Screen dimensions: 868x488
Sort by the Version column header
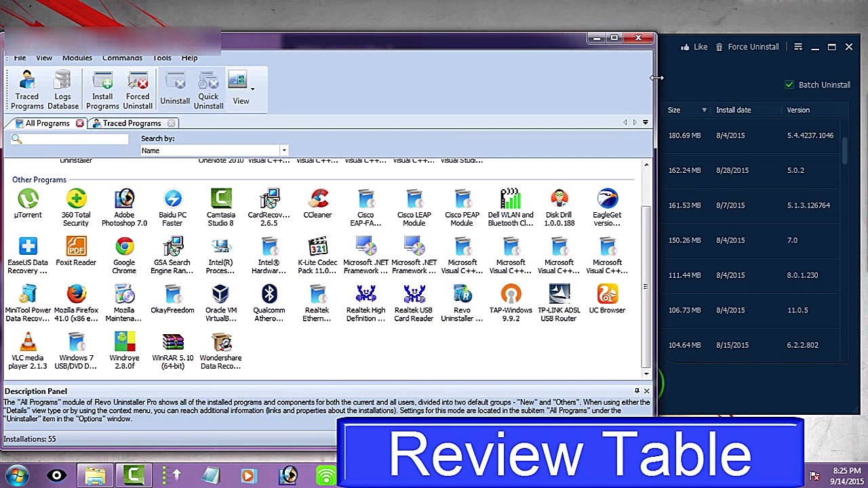798,110
